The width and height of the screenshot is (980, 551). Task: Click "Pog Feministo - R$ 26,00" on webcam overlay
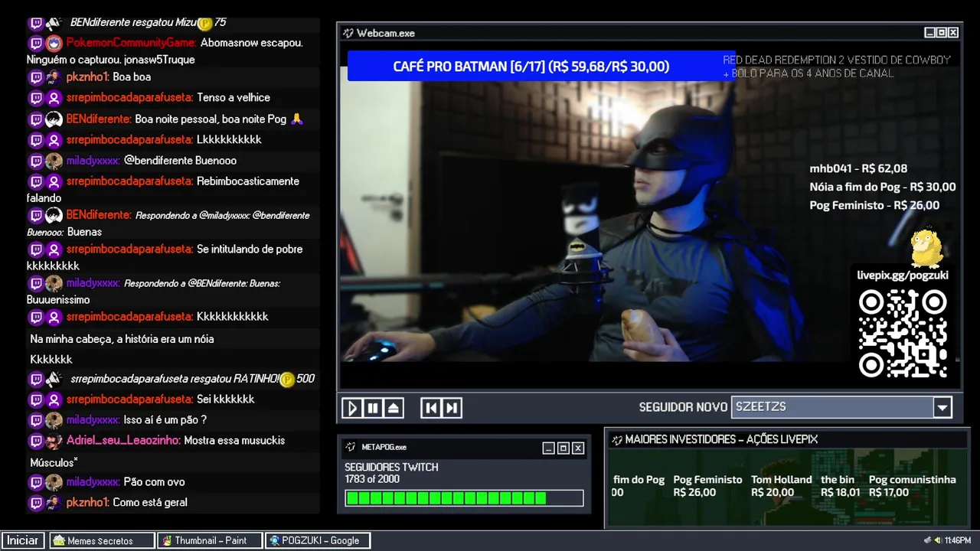[x=874, y=205]
